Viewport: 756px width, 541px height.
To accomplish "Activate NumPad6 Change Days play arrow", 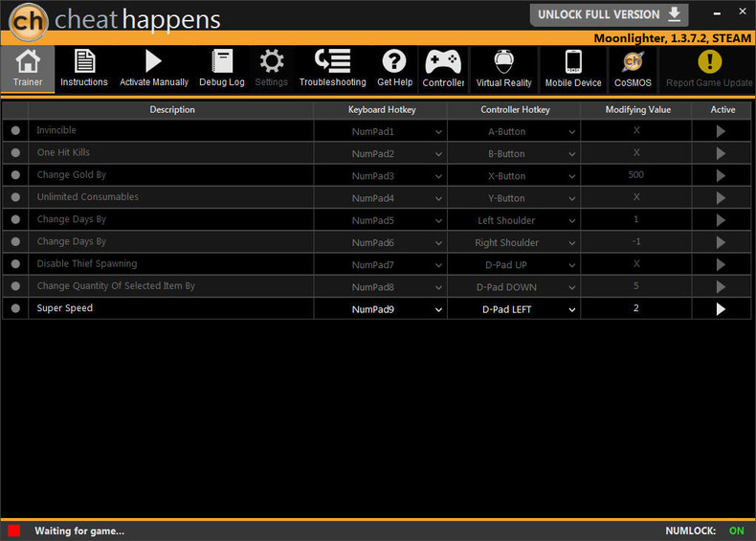I will [721, 242].
